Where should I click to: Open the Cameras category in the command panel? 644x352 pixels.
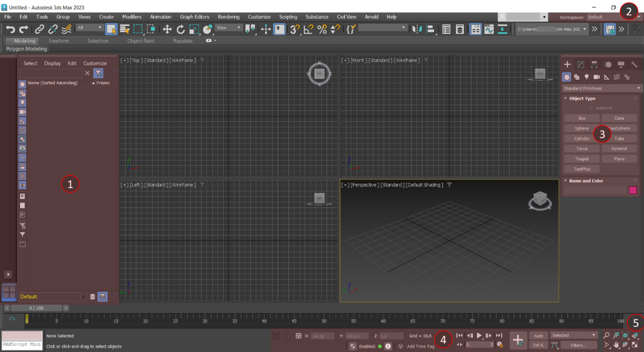(597, 77)
